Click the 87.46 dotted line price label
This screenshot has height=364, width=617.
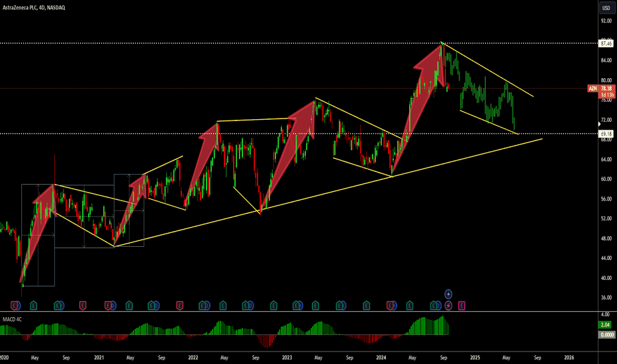[606, 43]
